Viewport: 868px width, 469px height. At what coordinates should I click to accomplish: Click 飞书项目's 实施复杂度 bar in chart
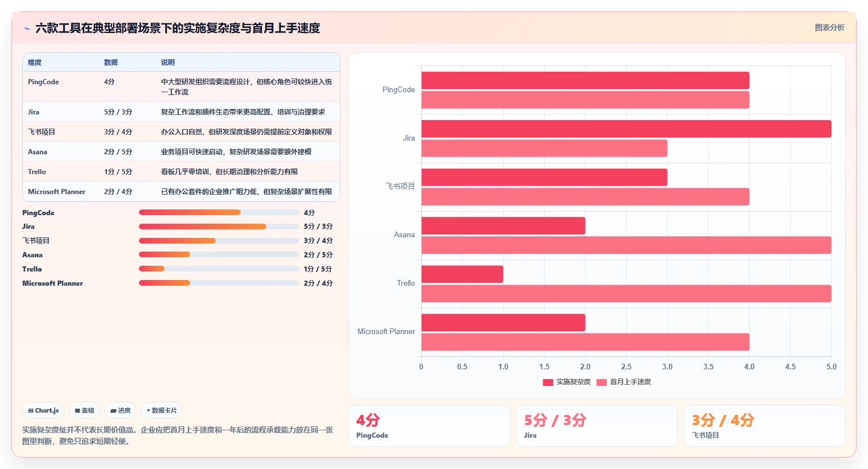(x=544, y=177)
